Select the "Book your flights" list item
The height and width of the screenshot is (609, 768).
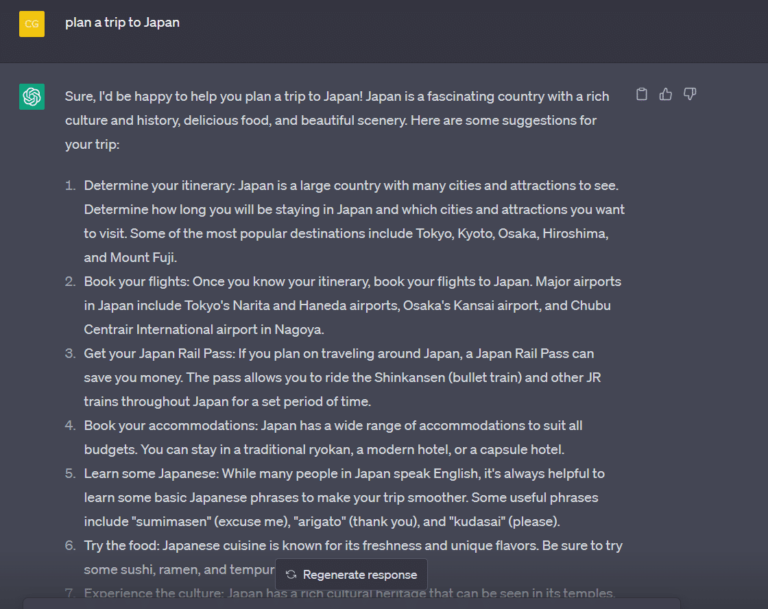(343, 305)
